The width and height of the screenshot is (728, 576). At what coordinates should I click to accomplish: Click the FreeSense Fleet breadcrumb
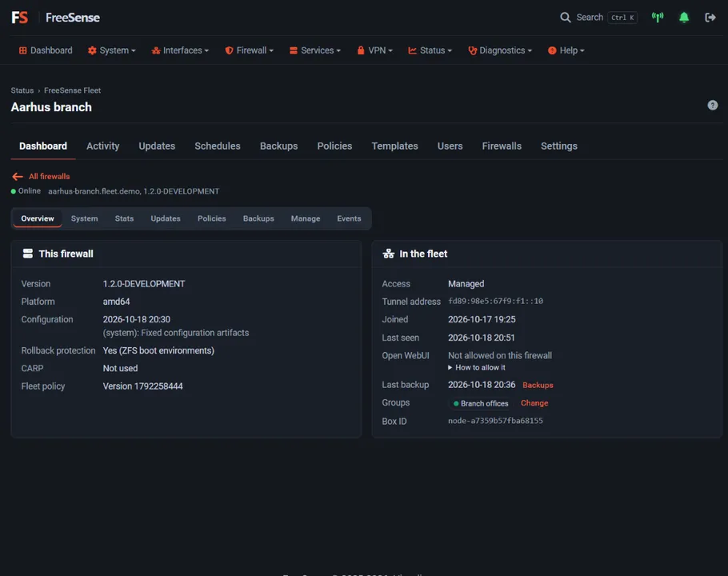coord(73,90)
